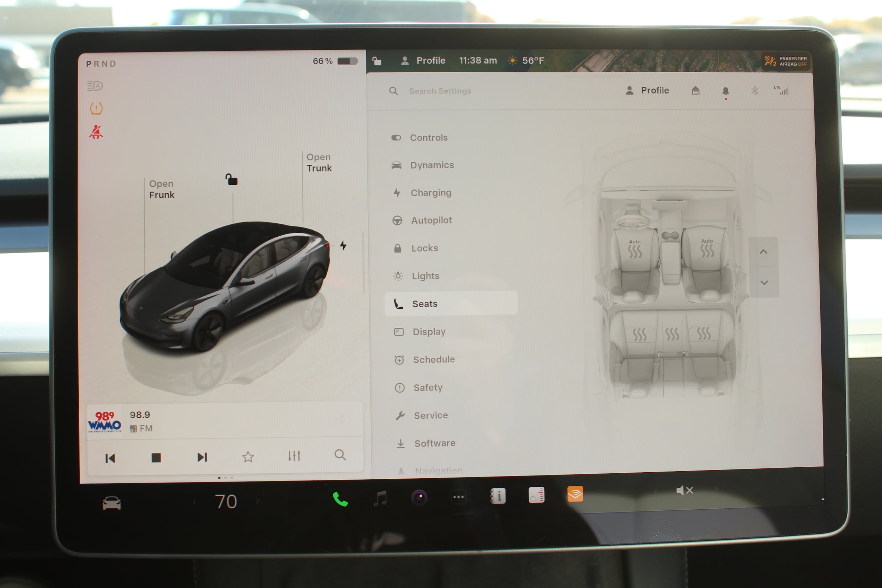Open Bluetooth settings icon
This screenshot has width=882, height=588.
[755, 91]
